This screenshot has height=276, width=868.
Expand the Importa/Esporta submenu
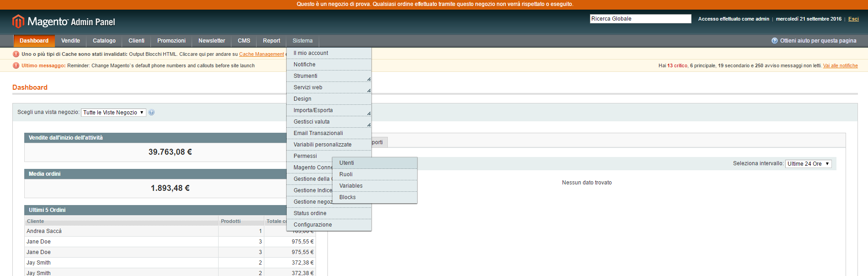coord(329,110)
